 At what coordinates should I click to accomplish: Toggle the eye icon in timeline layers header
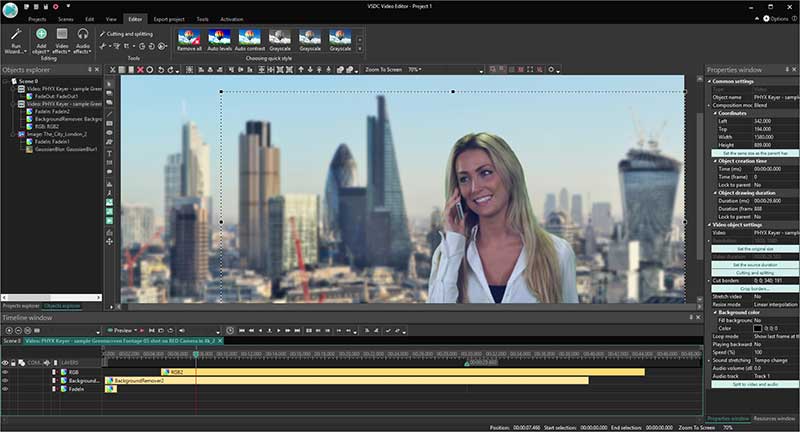tap(5, 363)
